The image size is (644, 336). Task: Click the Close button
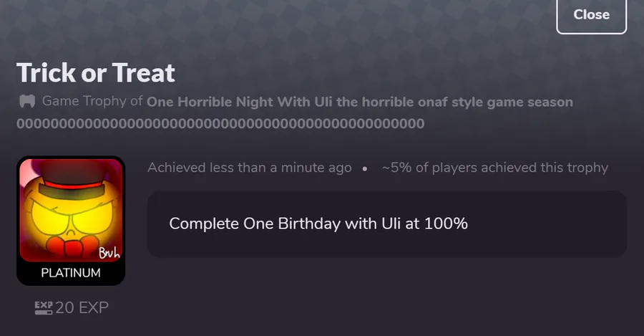point(591,15)
